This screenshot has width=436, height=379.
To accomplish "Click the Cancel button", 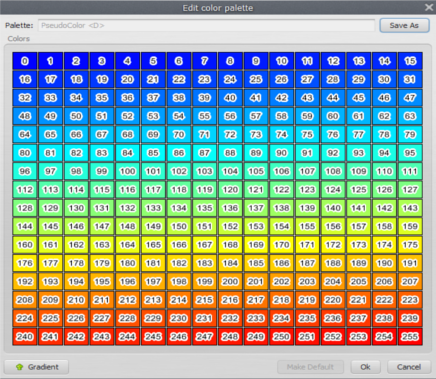I will (409, 367).
